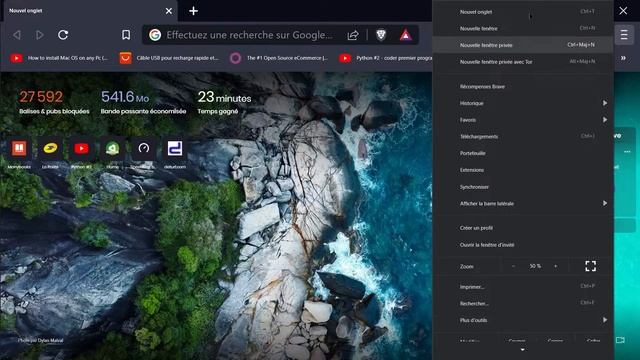Click the hamburger menu button
The width and height of the screenshot is (640, 360).
point(624,35)
